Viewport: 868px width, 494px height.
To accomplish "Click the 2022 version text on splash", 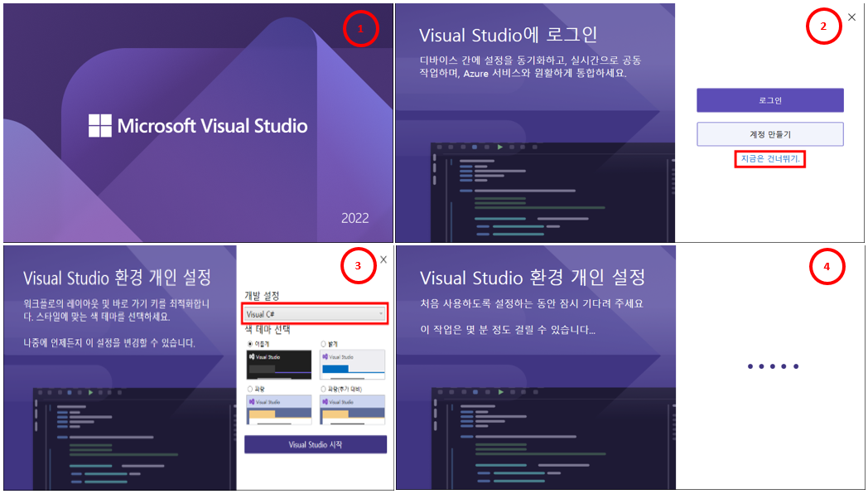I will (354, 218).
